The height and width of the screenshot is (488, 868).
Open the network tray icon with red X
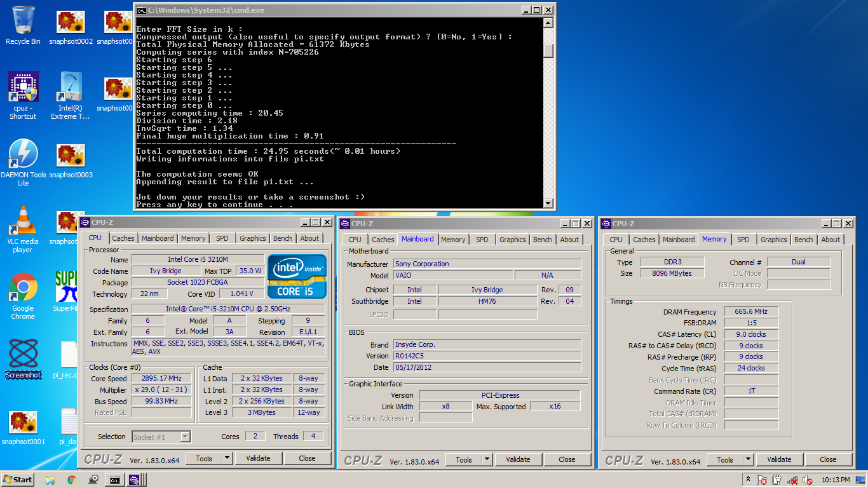click(793, 480)
